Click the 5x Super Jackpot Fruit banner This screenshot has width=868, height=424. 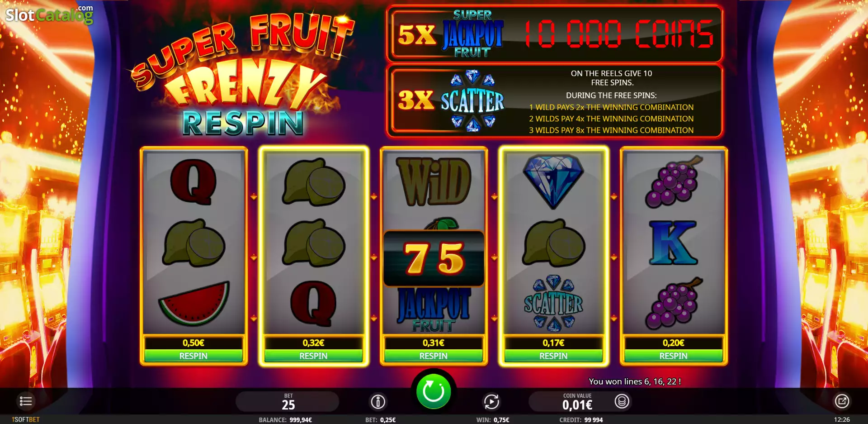coord(554,34)
